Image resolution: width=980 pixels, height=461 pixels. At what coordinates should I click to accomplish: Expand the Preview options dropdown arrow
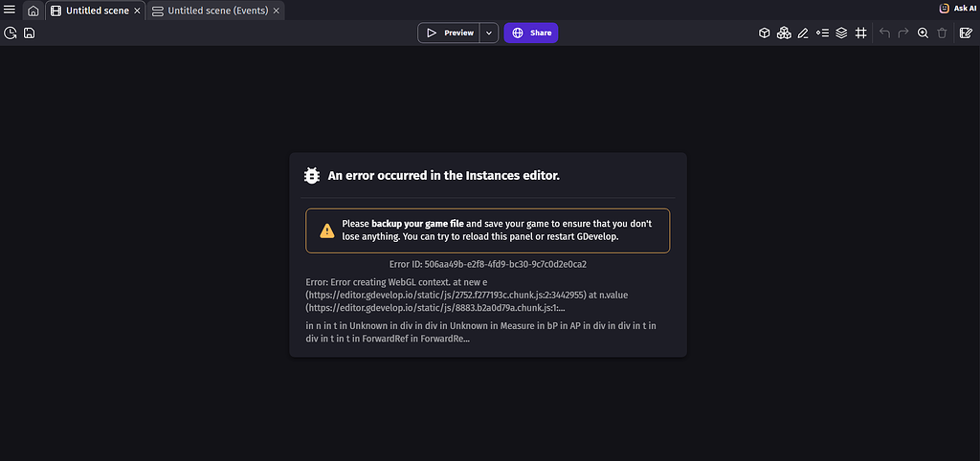[x=489, y=33]
